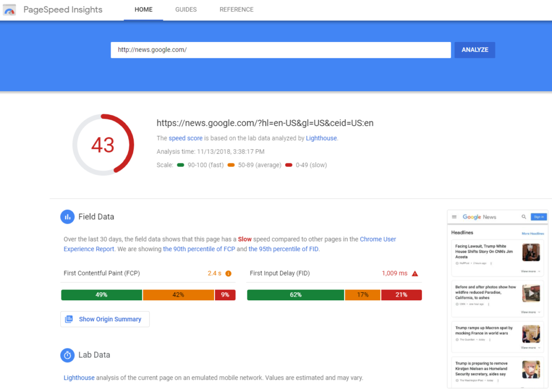The image size is (552, 392).
Task: Click the '2.4 s' FCP value
Action: click(215, 273)
